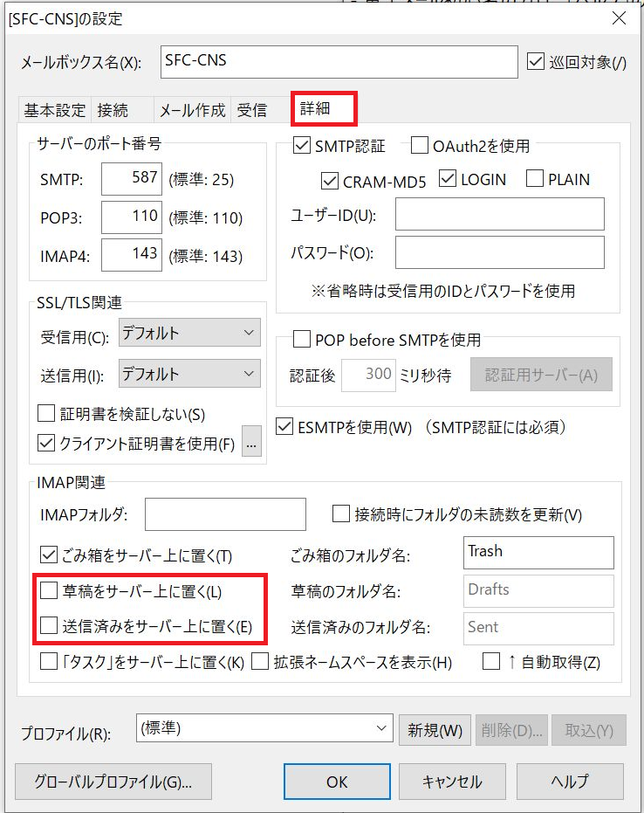Switch to the メール作成 tab
The image size is (644, 813).
pyautogui.click(x=192, y=110)
